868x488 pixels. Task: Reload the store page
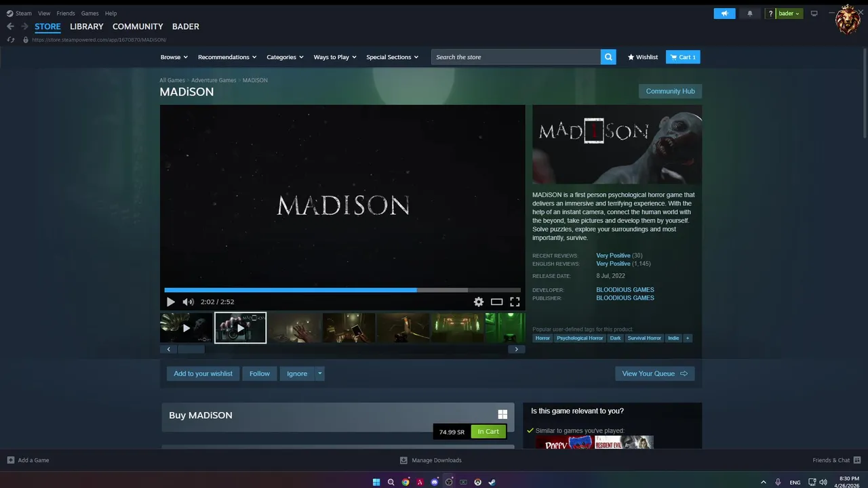[11, 40]
